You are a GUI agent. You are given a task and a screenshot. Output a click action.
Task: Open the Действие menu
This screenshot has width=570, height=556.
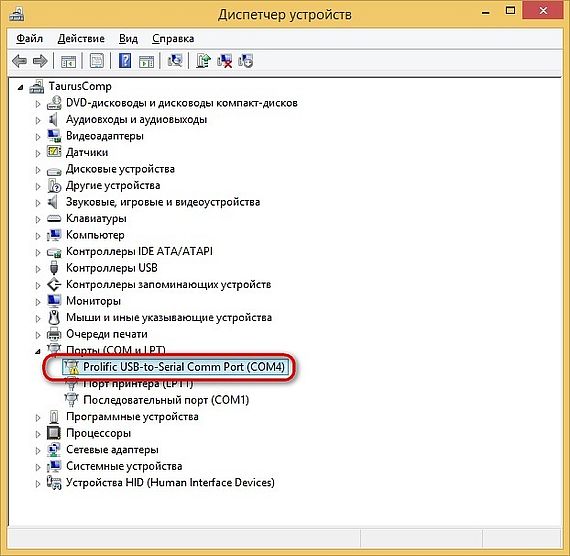[x=81, y=39]
